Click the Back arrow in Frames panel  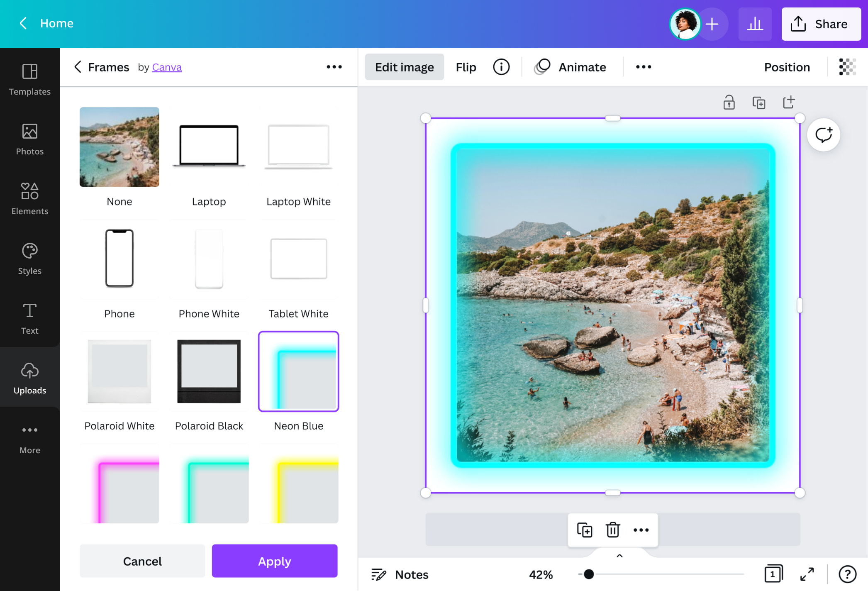pyautogui.click(x=78, y=67)
